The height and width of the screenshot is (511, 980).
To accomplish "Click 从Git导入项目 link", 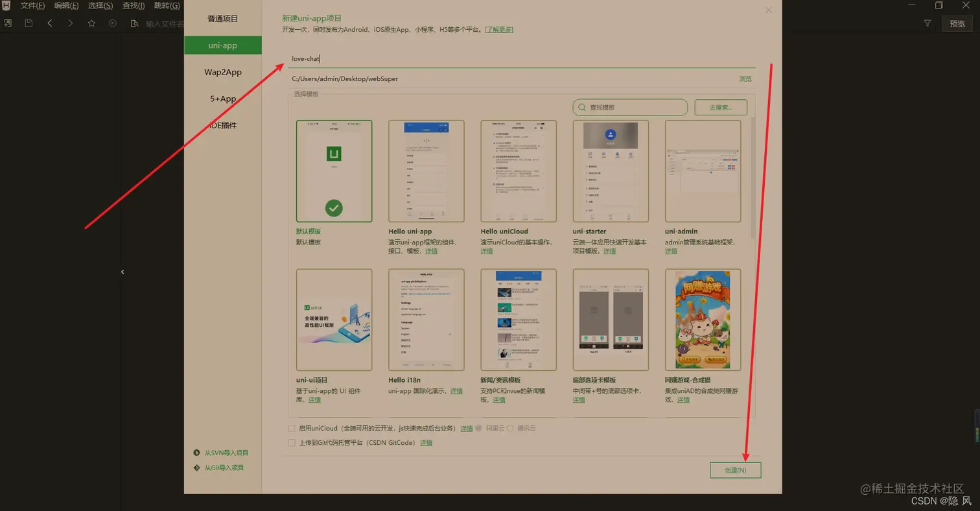I will click(x=224, y=468).
